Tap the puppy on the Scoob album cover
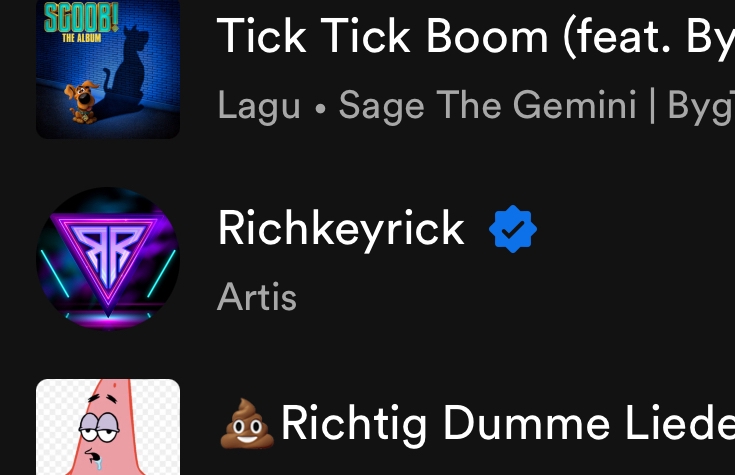Viewport: 735px width, 475px height. 82,102
